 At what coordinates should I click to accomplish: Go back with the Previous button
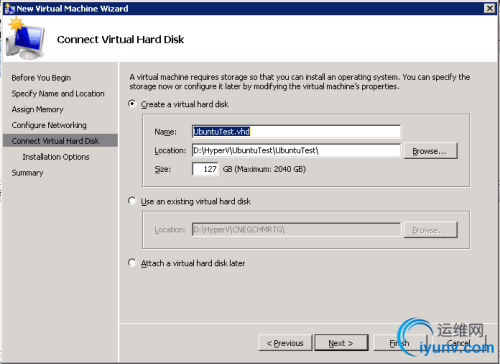coord(285,343)
